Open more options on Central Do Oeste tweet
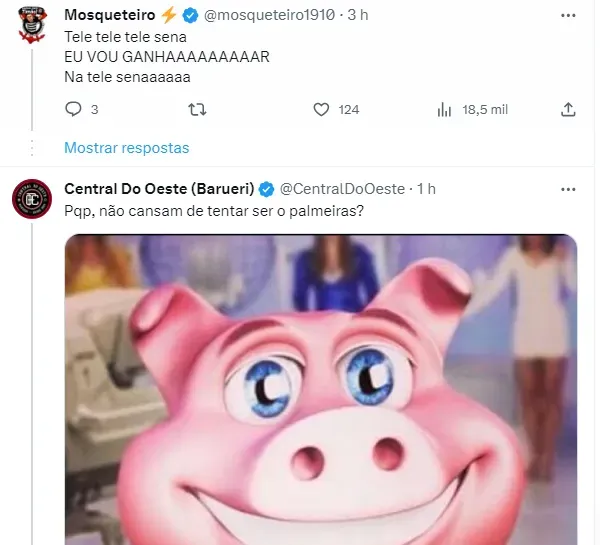The width and height of the screenshot is (600, 545). point(568,189)
